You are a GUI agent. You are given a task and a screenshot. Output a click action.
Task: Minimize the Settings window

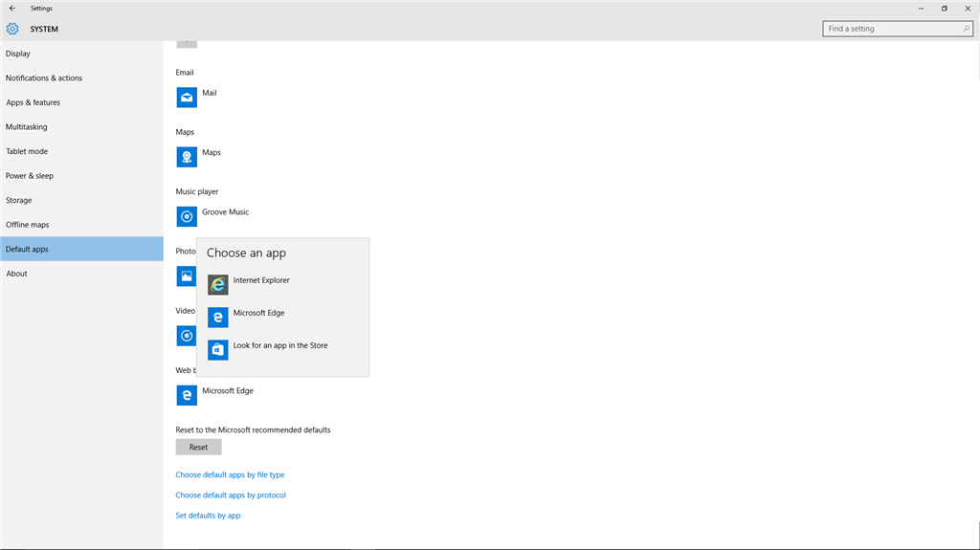921,8
